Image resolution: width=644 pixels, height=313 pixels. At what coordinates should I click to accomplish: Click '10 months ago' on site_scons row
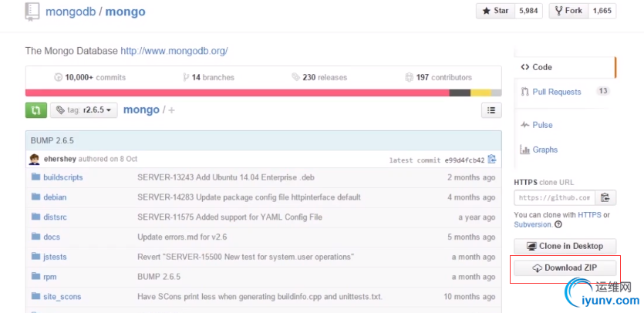coord(470,297)
